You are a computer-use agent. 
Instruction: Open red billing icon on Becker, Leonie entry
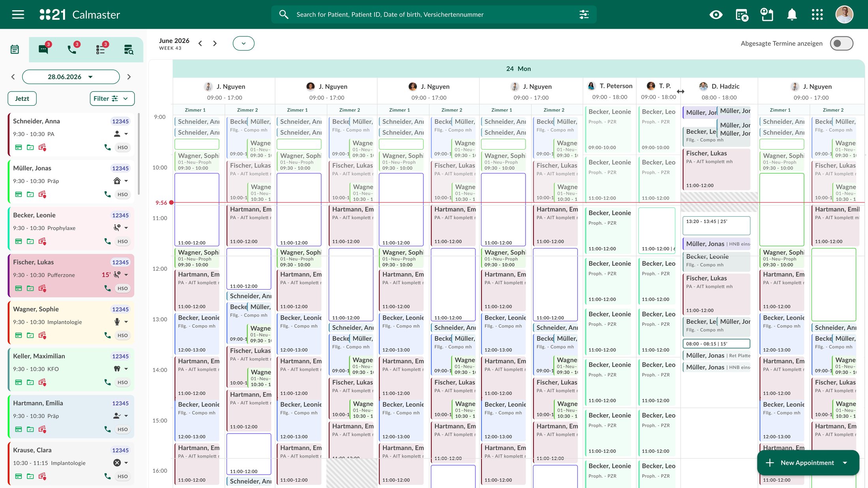pos(42,241)
